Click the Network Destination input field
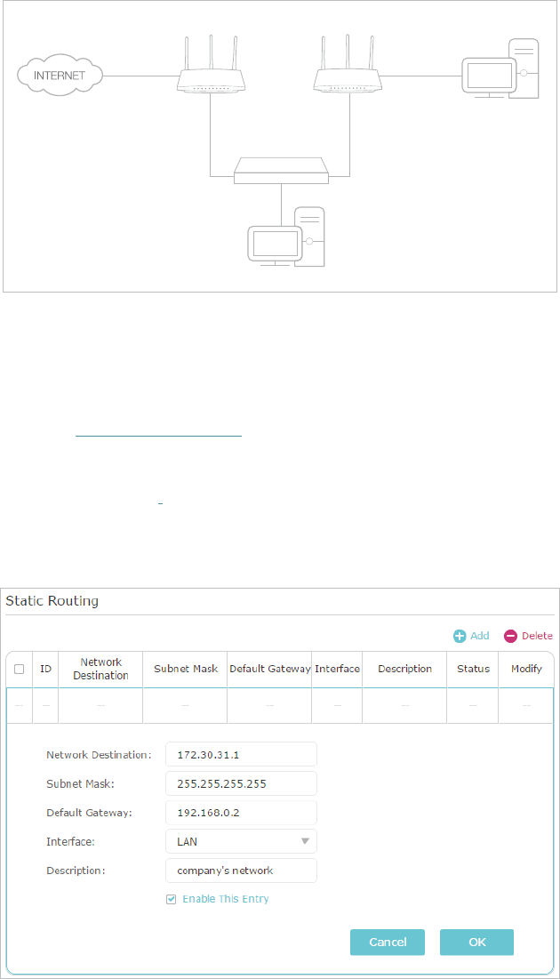Screen dimensions: 560x979 tap(241, 754)
